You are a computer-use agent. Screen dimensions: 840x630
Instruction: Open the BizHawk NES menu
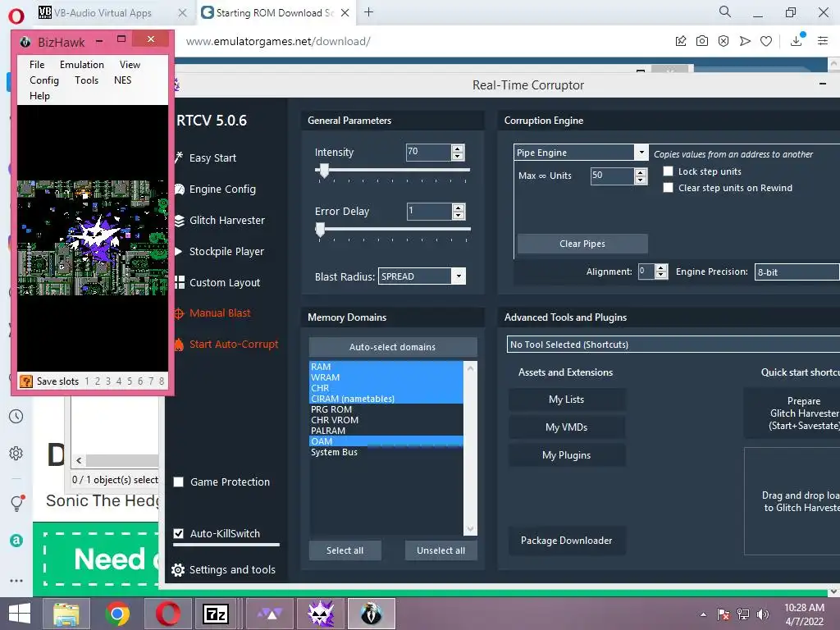coord(123,80)
